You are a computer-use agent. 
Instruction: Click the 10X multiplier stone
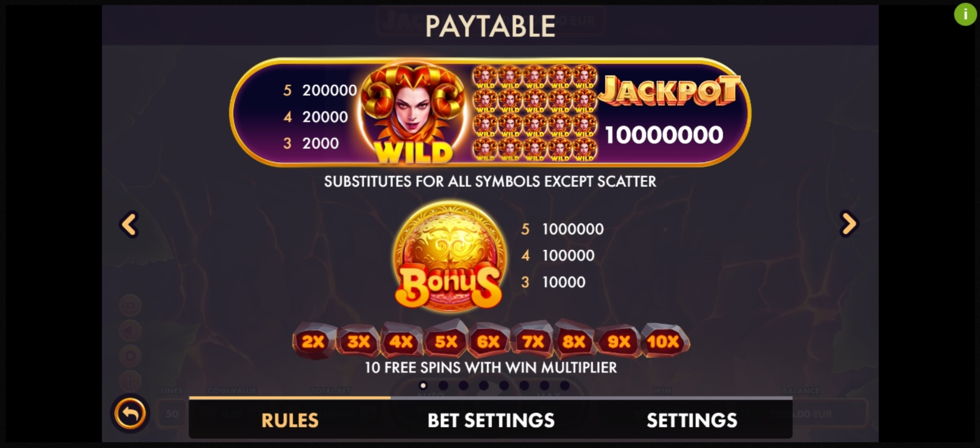coord(664,341)
